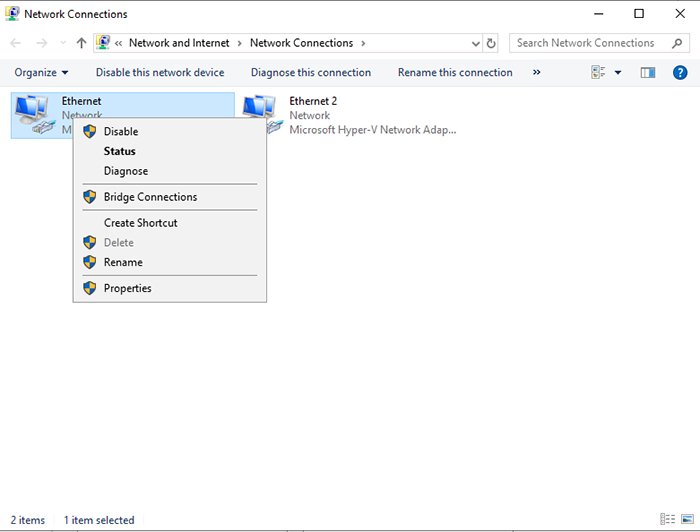Choose Properties in the context menu
700x532 pixels.
[128, 289]
